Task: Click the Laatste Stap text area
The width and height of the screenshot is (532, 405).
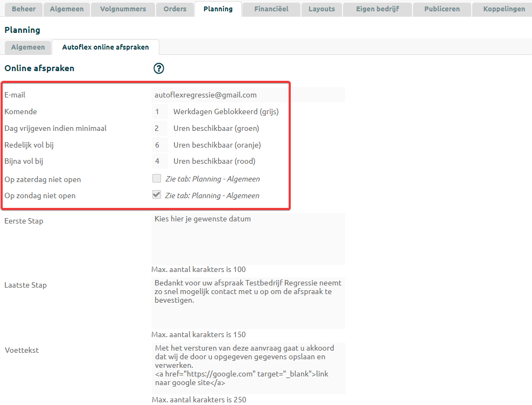Action: coord(248,303)
